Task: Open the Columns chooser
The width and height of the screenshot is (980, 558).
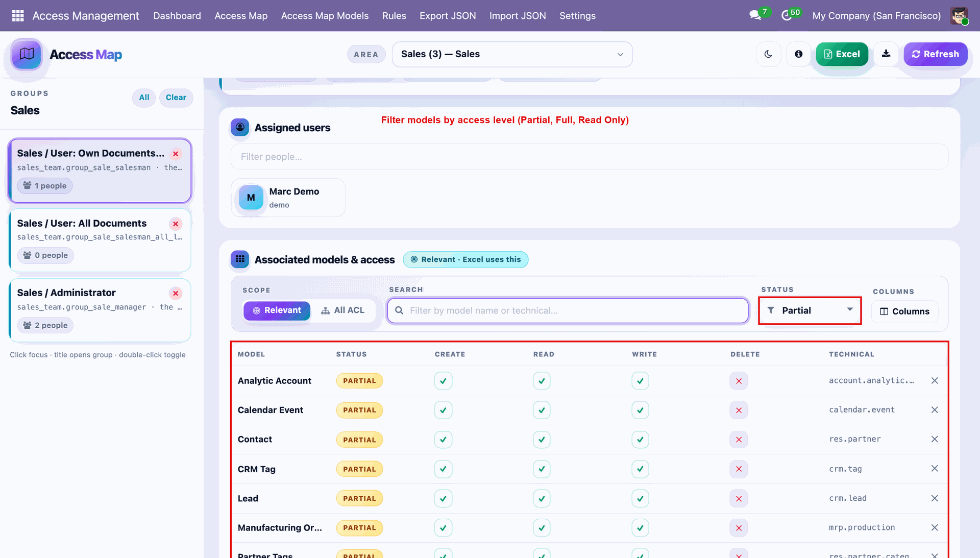Action: point(904,311)
